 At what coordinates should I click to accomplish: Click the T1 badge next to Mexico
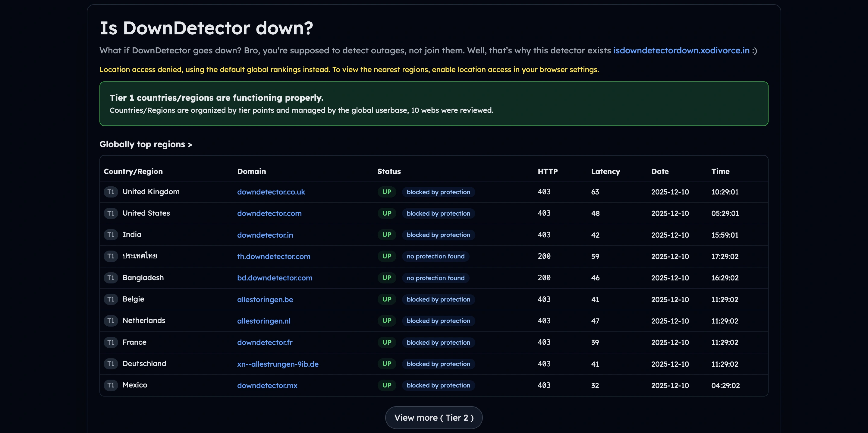[x=111, y=385]
